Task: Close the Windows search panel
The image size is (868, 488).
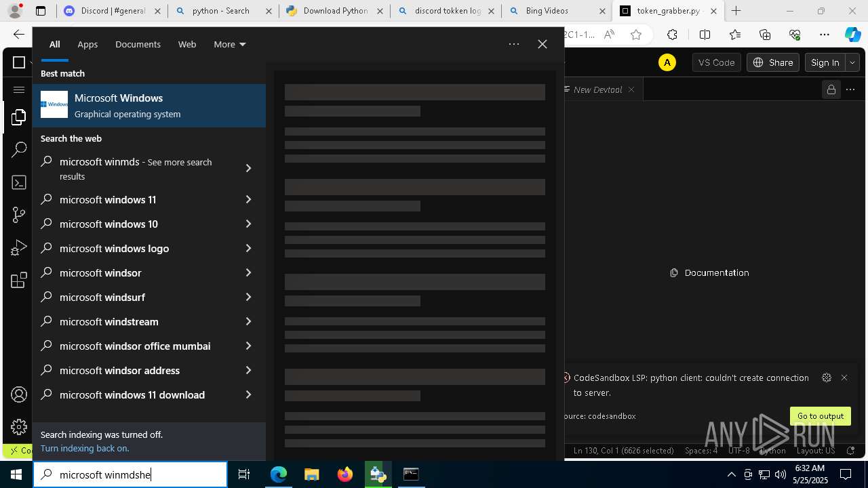Action: pyautogui.click(x=542, y=44)
